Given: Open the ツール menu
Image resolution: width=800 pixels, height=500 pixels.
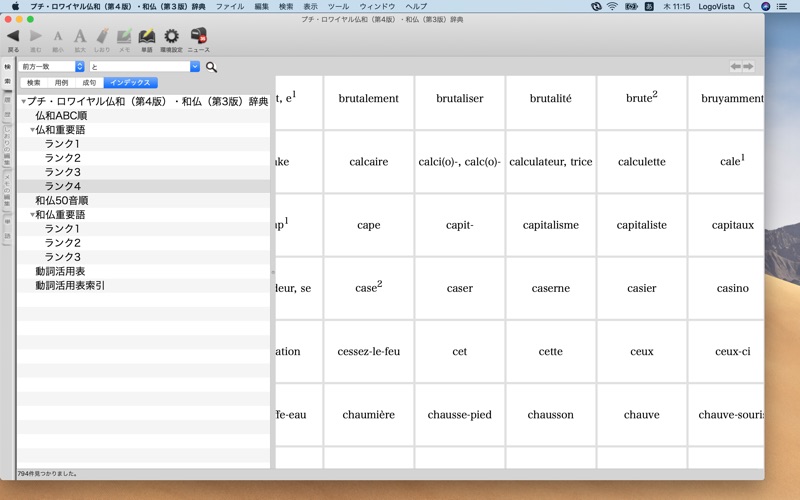Looking at the screenshot, I should [x=338, y=6].
